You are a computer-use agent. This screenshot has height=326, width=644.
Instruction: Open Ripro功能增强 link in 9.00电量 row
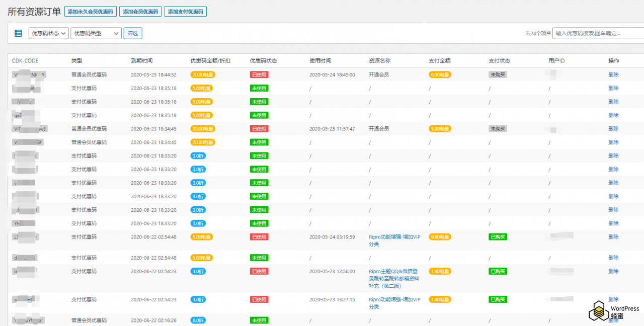394,240
